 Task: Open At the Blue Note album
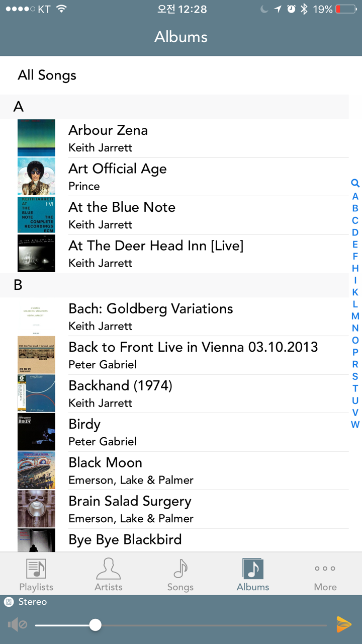click(122, 215)
